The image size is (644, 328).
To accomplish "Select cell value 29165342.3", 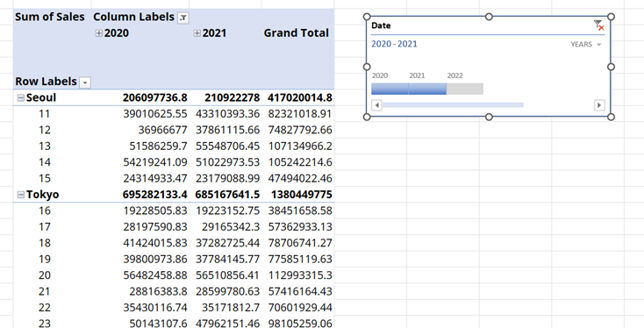I will (x=231, y=226).
